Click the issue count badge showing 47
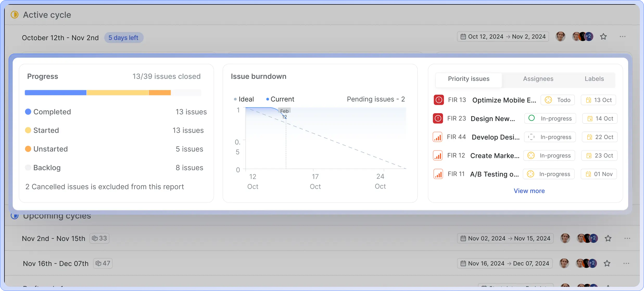644x291 pixels. (103, 263)
